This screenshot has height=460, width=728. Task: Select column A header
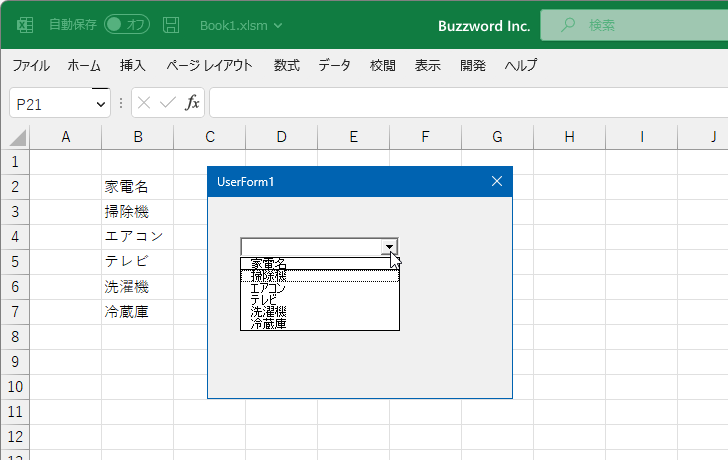(x=66, y=137)
